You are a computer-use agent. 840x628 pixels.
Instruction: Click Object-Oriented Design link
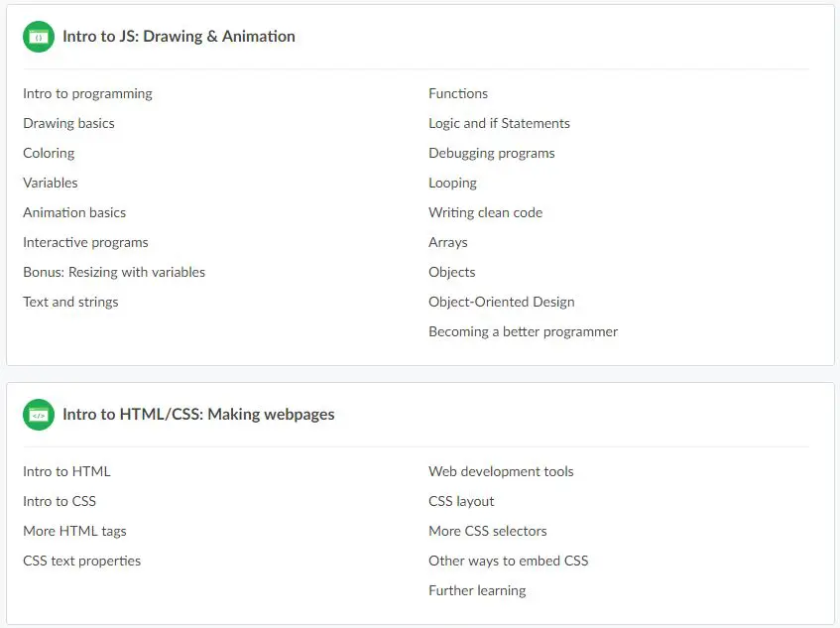point(501,303)
